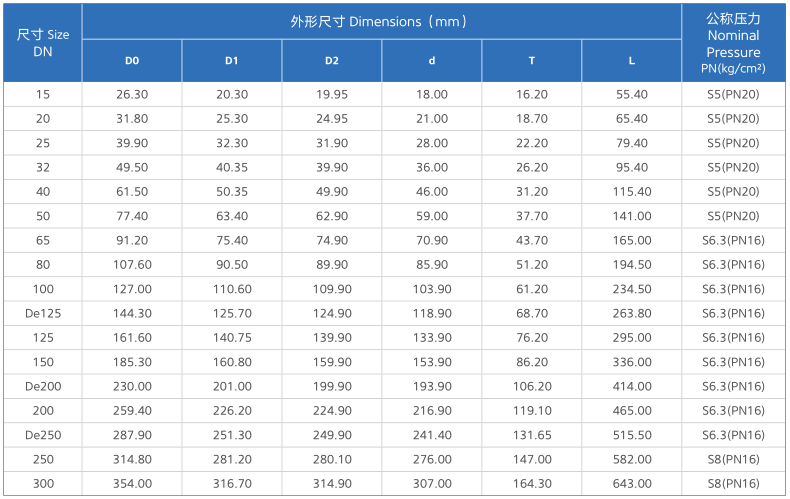
Task: Select the De200 row label
Action: [43, 387]
